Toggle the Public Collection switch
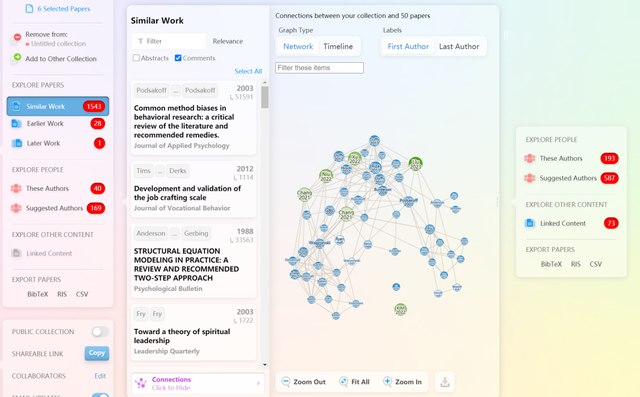Image resolution: width=640 pixels, height=397 pixels. [x=100, y=332]
